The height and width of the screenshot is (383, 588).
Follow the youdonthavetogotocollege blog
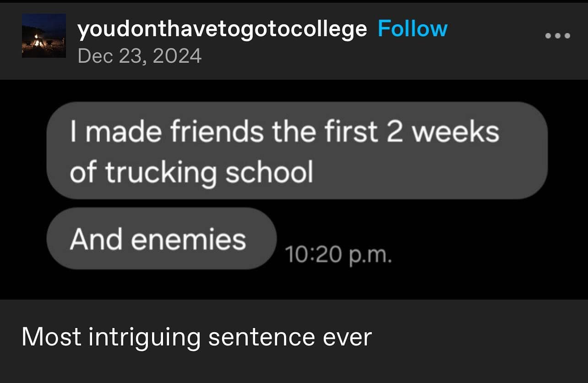tap(412, 29)
